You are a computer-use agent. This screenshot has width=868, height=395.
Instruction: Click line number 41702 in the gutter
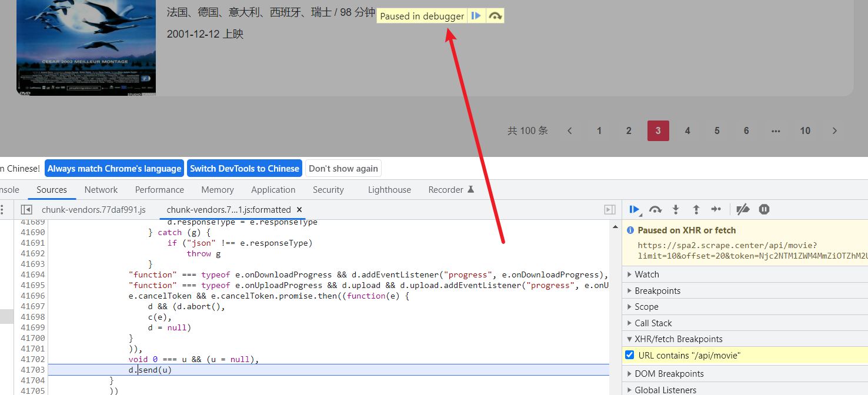32,359
